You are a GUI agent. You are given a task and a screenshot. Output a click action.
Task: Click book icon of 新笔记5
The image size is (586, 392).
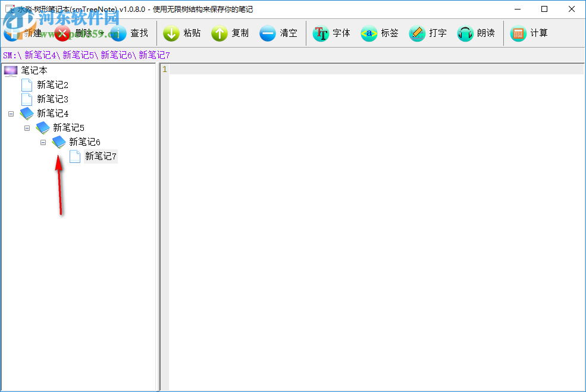(43, 128)
